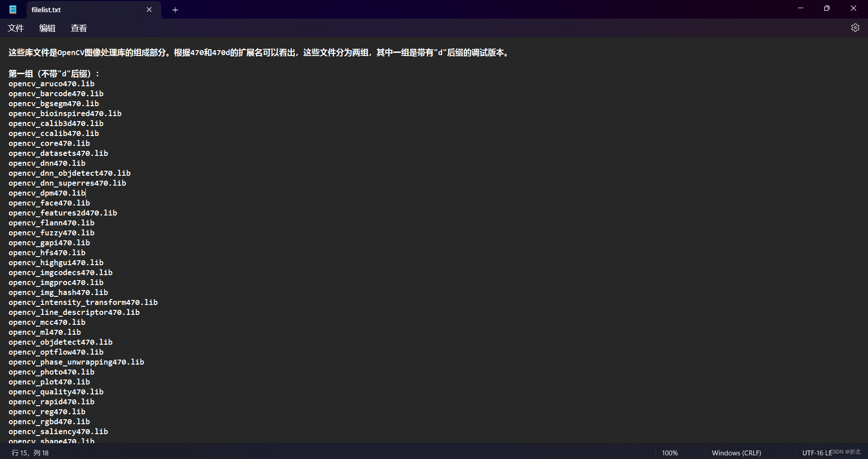Screen dimensions: 868x459
Task: Click on the line opencv_reg470.lib
Action: tap(47, 412)
